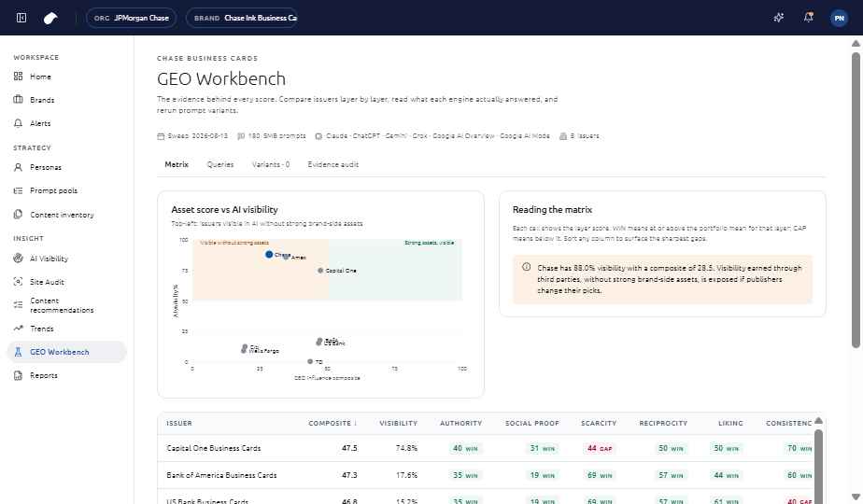
Task: Click the issuers count icon
Action: pos(563,136)
